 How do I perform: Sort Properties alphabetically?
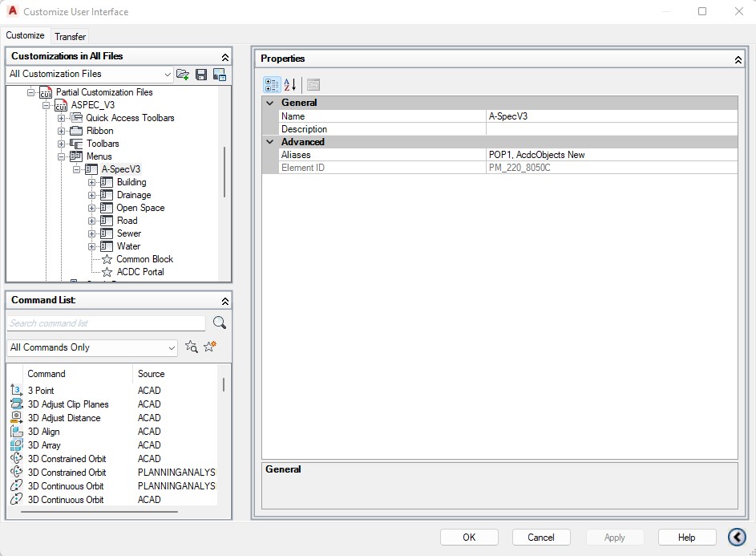tap(289, 85)
